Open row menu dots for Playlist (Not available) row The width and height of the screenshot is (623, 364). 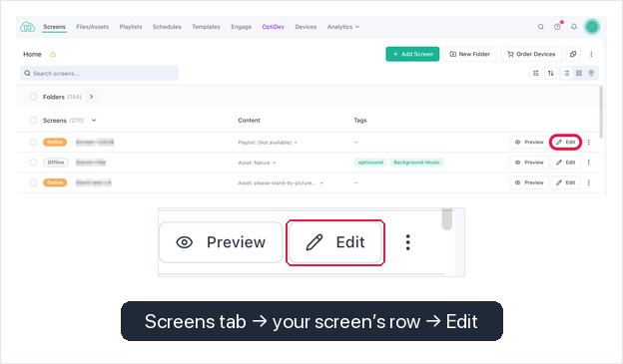(589, 142)
